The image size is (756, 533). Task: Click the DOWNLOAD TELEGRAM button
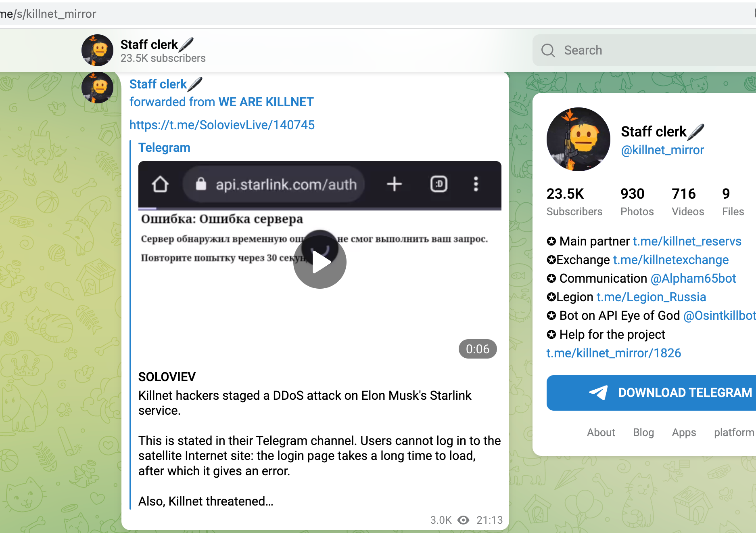[x=651, y=393]
